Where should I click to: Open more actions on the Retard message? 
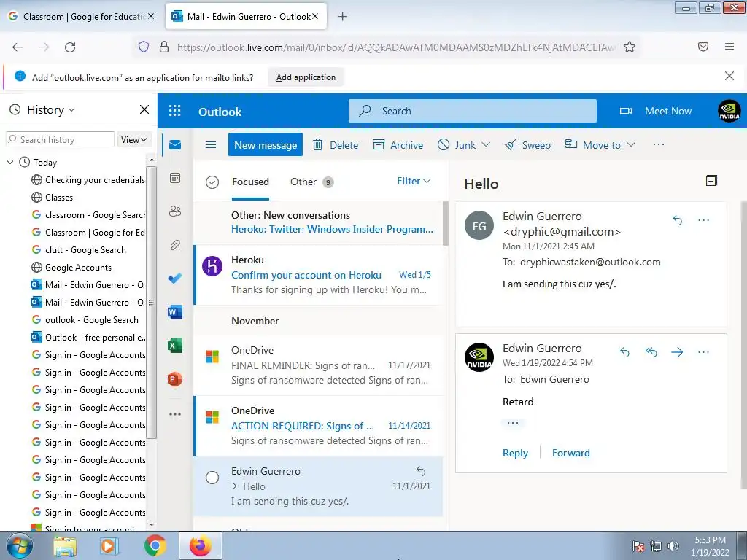click(x=703, y=352)
